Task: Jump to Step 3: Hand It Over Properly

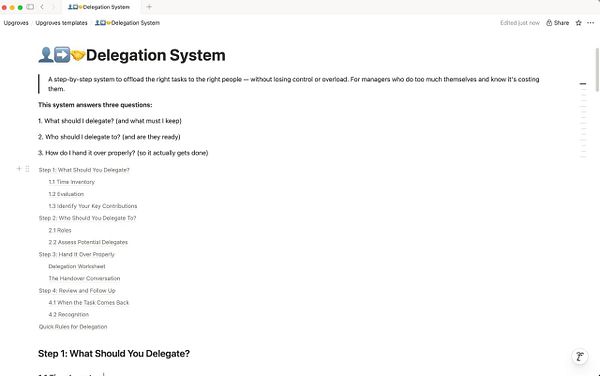Action: point(77,254)
